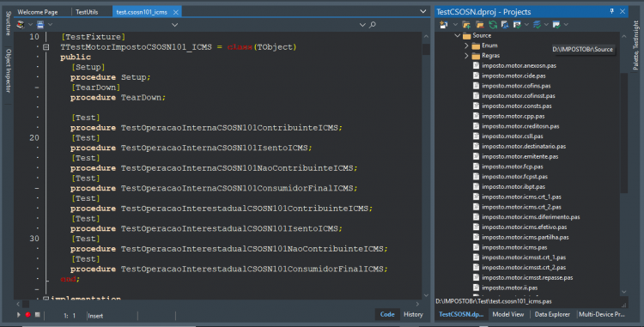This screenshot has height=327, width=644.
Task: Switch to the Code view tab
Action: click(387, 314)
